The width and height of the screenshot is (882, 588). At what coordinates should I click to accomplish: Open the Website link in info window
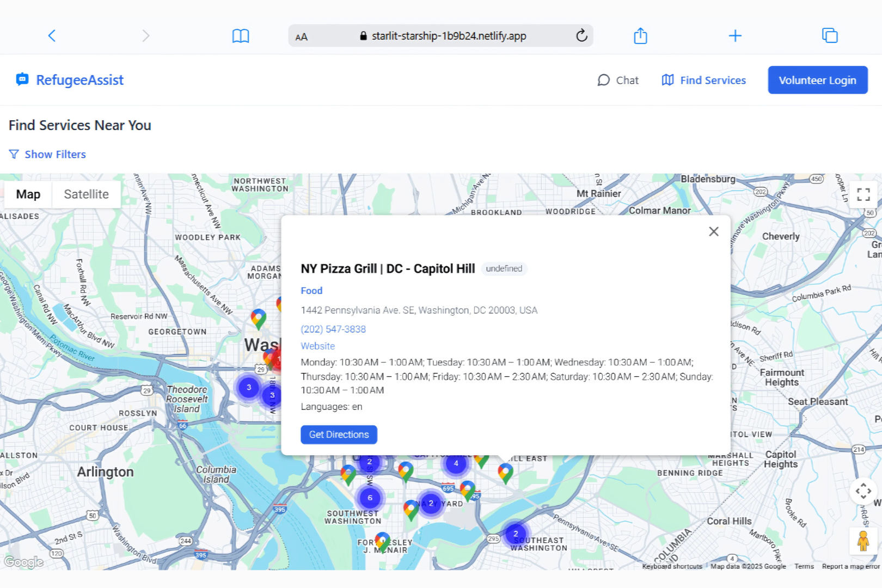pos(318,346)
